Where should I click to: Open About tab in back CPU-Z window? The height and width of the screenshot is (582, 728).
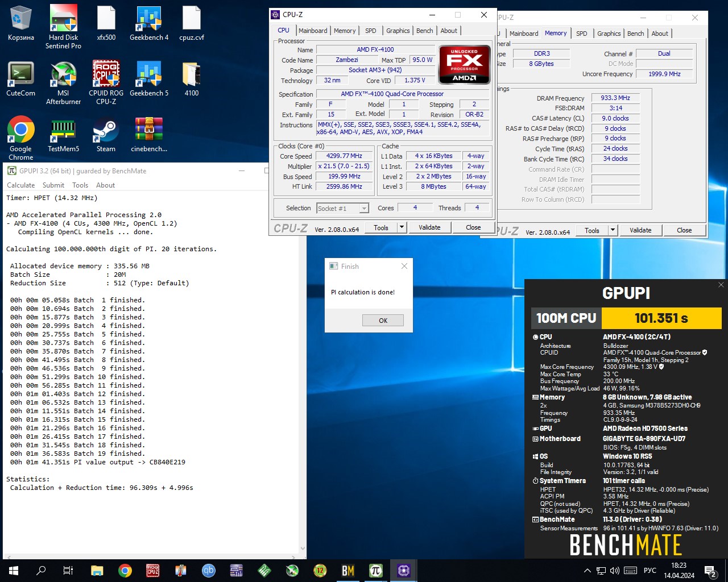click(x=660, y=34)
